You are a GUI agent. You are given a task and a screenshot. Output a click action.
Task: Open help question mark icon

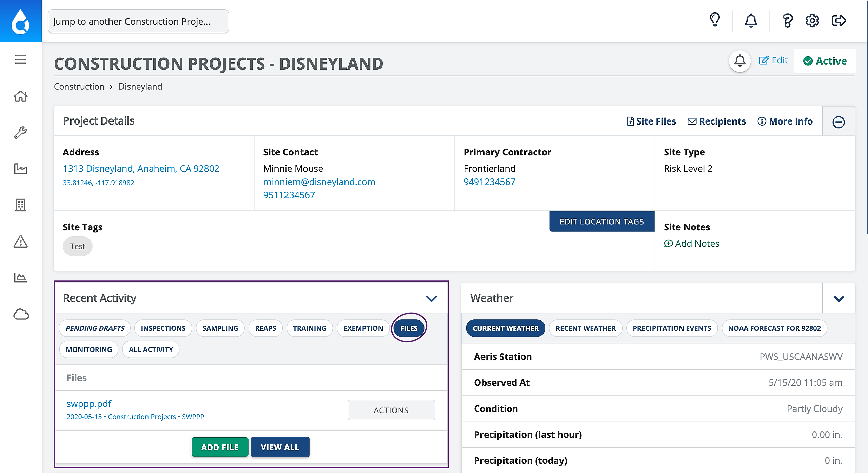(787, 21)
